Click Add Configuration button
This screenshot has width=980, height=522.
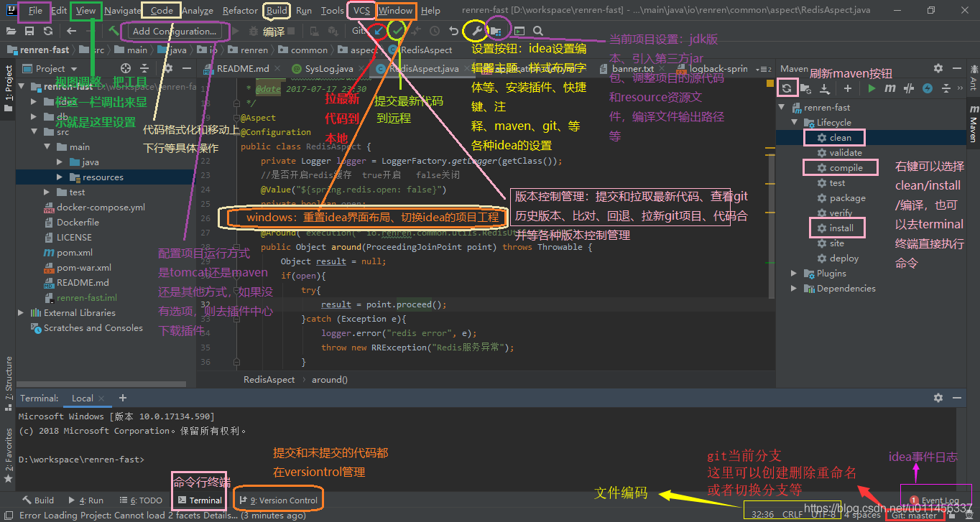pyautogui.click(x=175, y=31)
